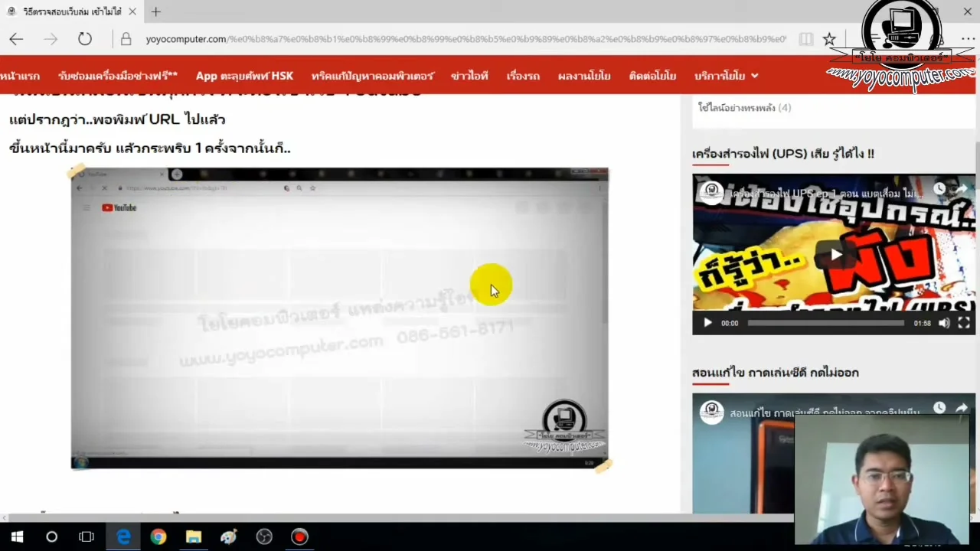This screenshot has width=980, height=551.
Task: Open Cortana circle in the taskbar
Action: [51, 536]
